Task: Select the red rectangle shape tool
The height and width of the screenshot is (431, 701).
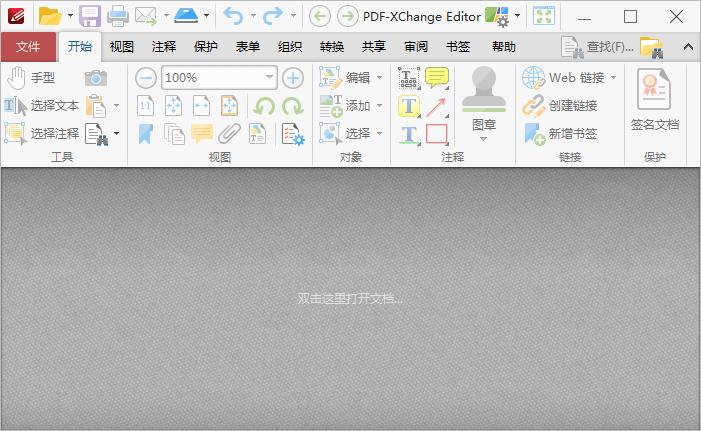Action: click(437, 133)
